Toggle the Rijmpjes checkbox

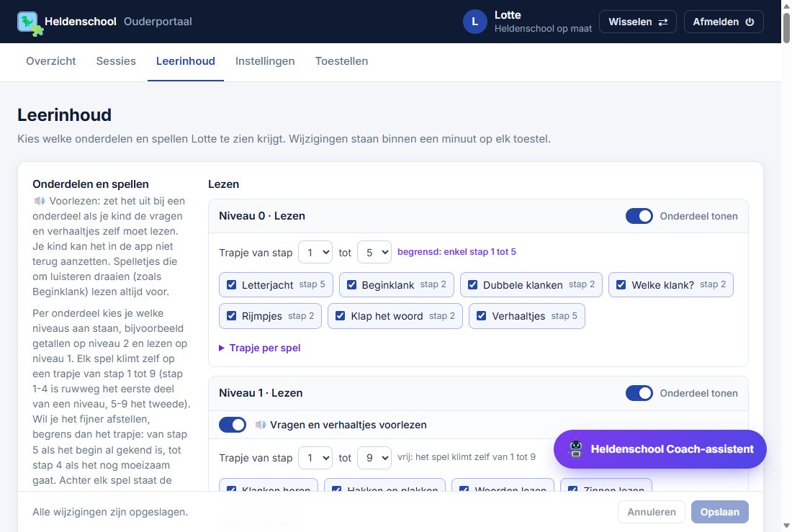(x=231, y=316)
